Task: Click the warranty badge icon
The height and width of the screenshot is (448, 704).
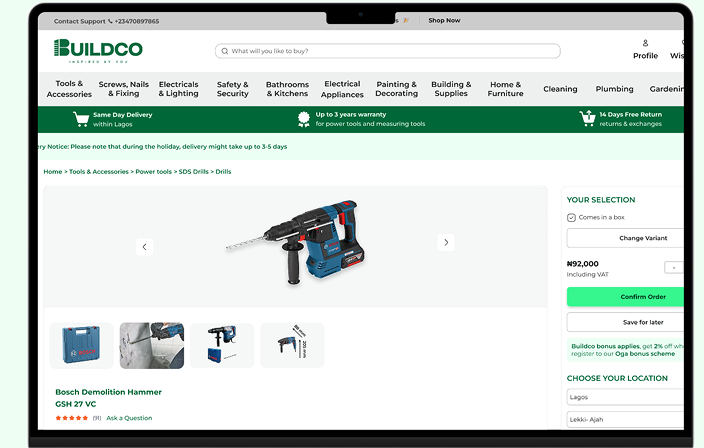Action: (x=304, y=119)
